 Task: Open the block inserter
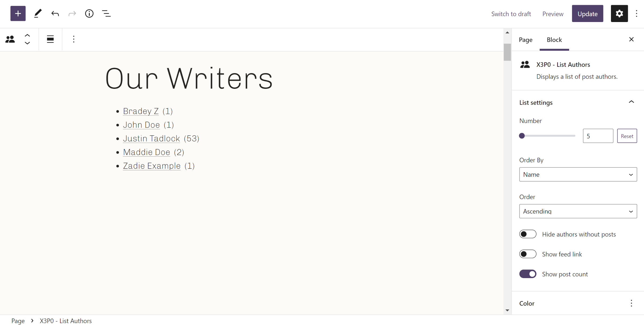[x=18, y=13]
